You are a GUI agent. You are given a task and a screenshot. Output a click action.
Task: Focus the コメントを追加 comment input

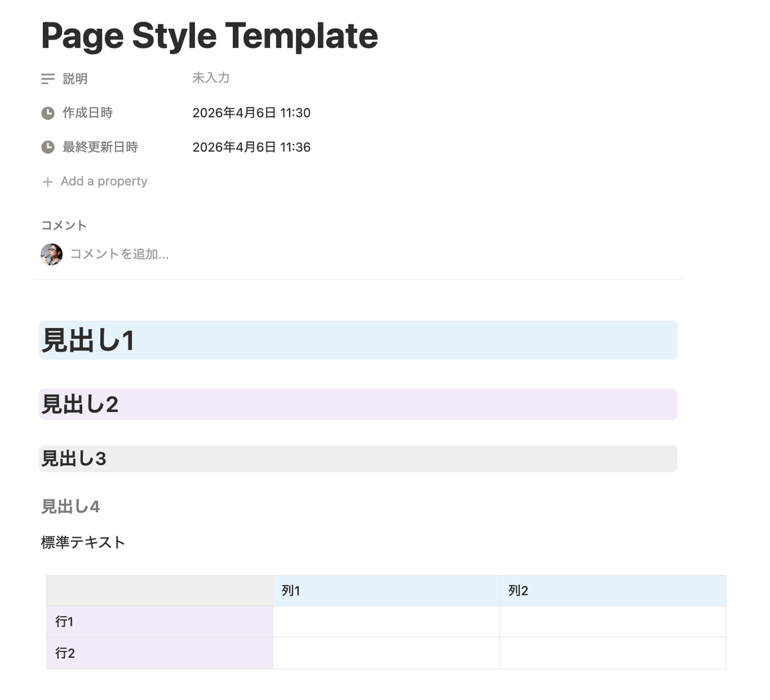[x=119, y=254]
